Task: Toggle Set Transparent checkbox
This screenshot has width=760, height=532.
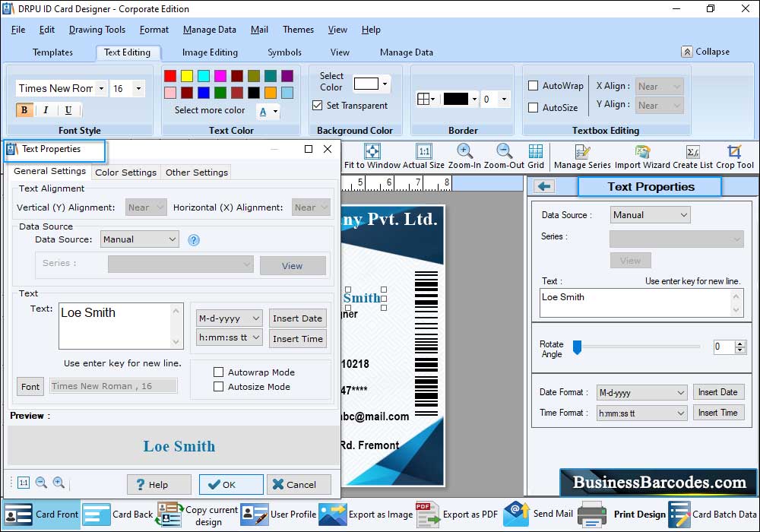Action: coord(318,105)
